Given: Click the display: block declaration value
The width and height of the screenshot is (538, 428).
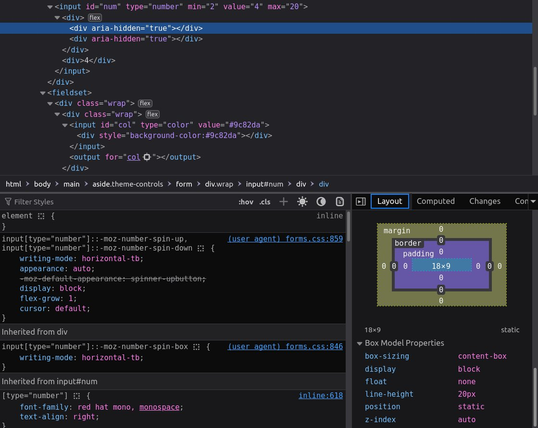Looking at the screenshot, I should [x=71, y=288].
